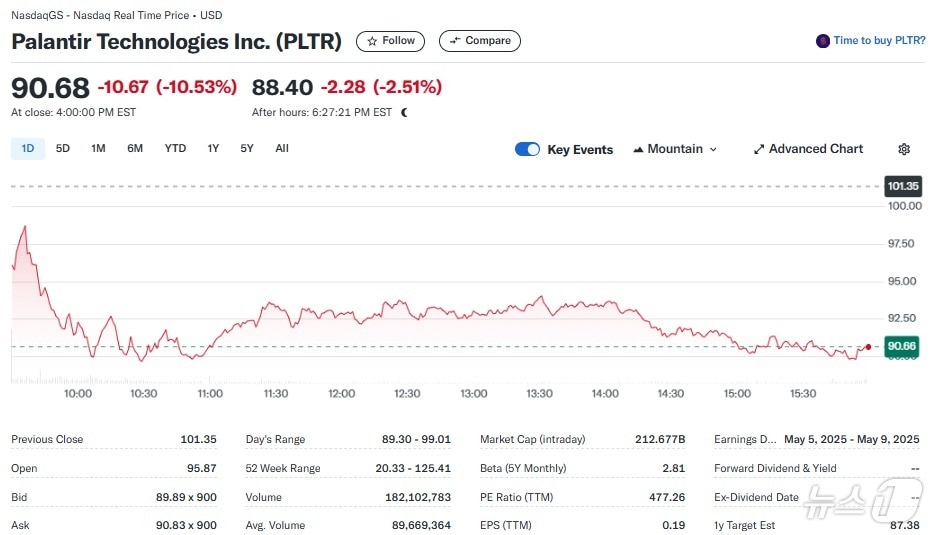933x535 pixels.
Task: Click the star icon on Follow
Action: click(372, 41)
